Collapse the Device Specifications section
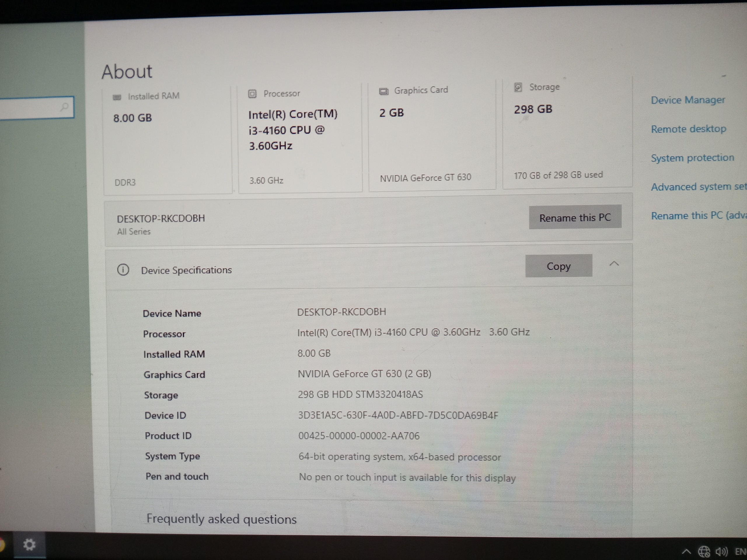Image resolution: width=747 pixels, height=560 pixels. (x=614, y=264)
